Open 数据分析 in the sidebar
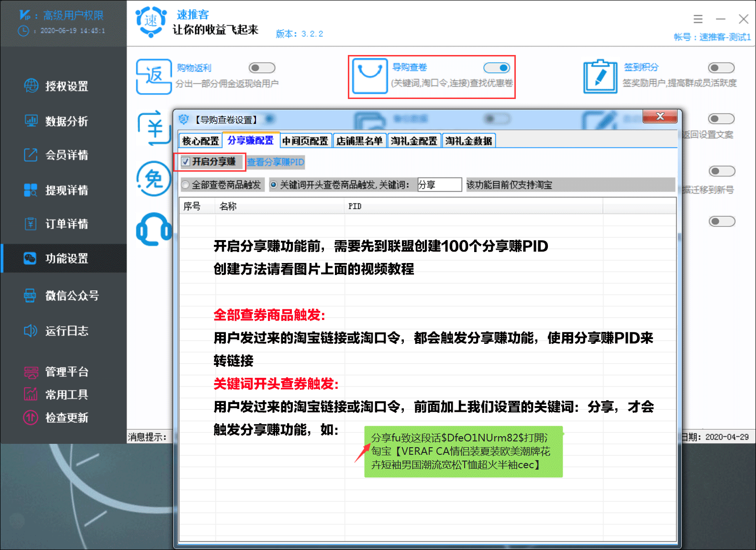The width and height of the screenshot is (756, 550). (67, 121)
